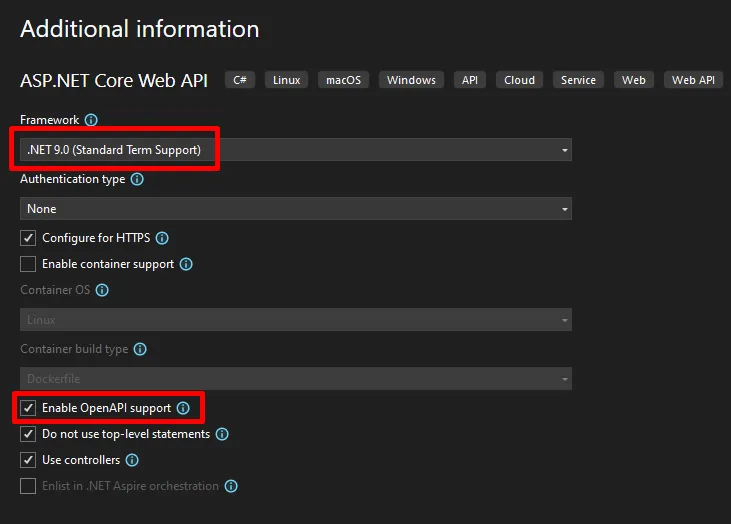Viewport: 731px width, 524px height.
Task: Open the Authentication type dropdown
Action: [x=296, y=208]
